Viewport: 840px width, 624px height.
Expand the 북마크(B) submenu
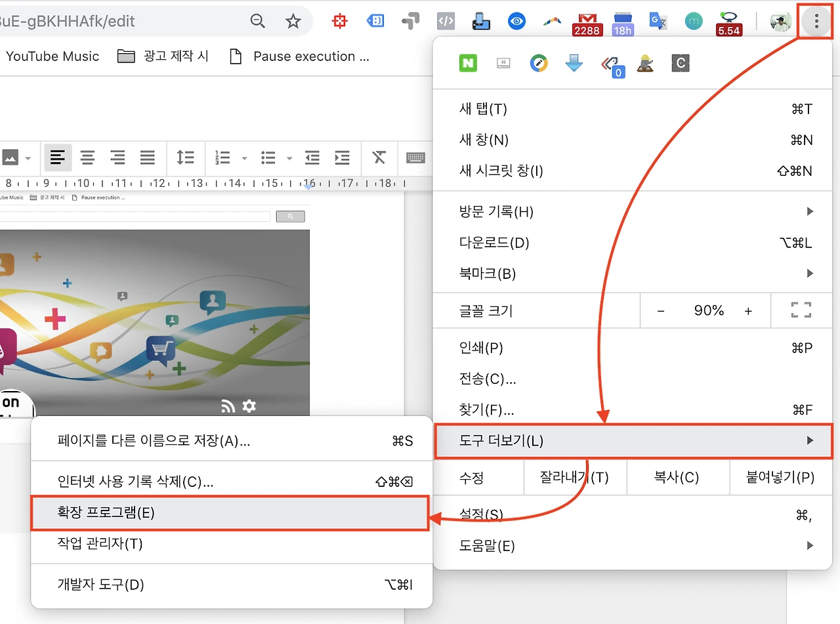tap(633, 273)
